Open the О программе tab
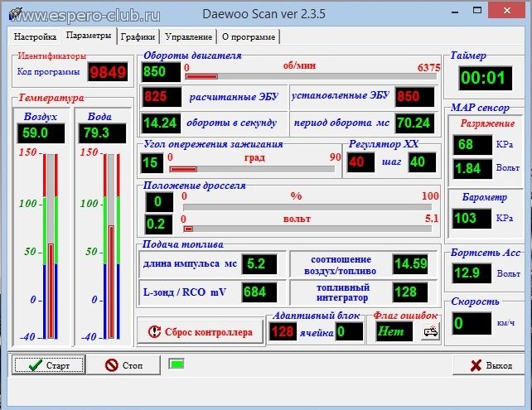532x410 pixels. pos(249,36)
